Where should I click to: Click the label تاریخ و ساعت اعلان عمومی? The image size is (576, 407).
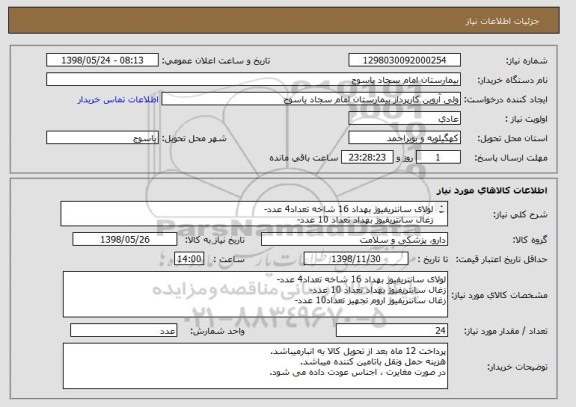click(x=216, y=61)
